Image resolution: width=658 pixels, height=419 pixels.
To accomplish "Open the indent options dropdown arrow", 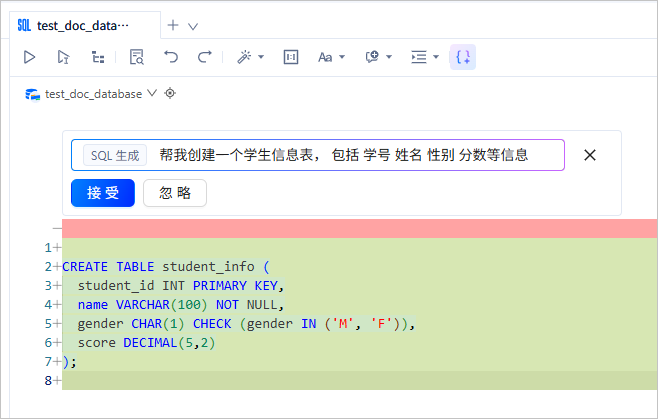I will [436, 57].
